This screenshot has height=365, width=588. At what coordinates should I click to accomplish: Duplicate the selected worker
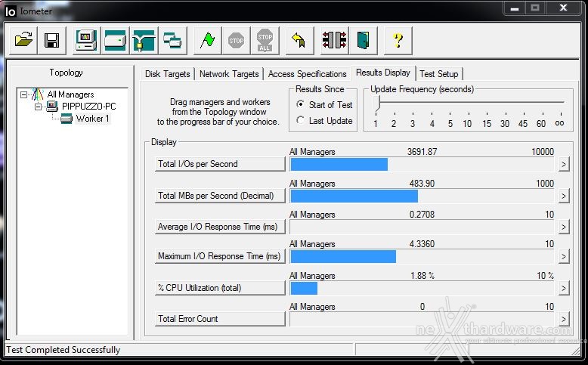pos(172,40)
